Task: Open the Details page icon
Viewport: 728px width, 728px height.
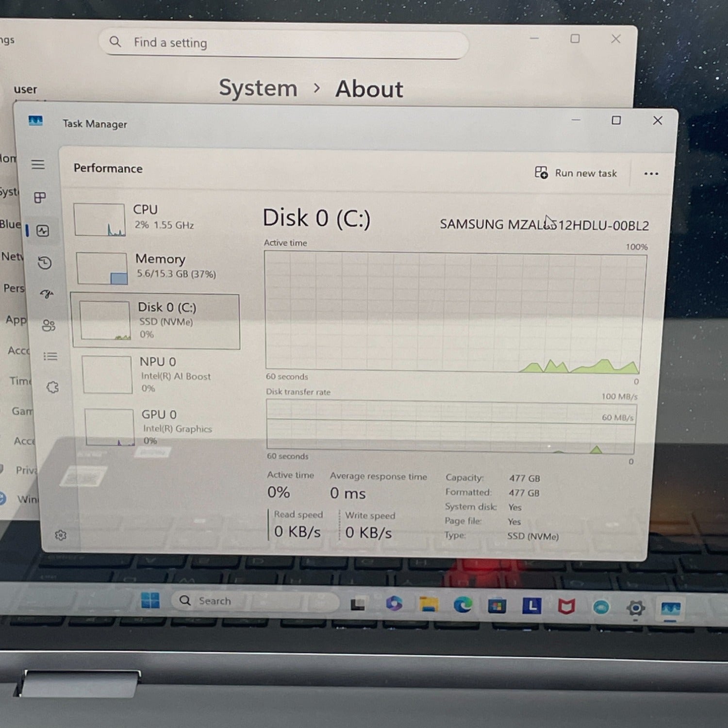Action: 50,357
